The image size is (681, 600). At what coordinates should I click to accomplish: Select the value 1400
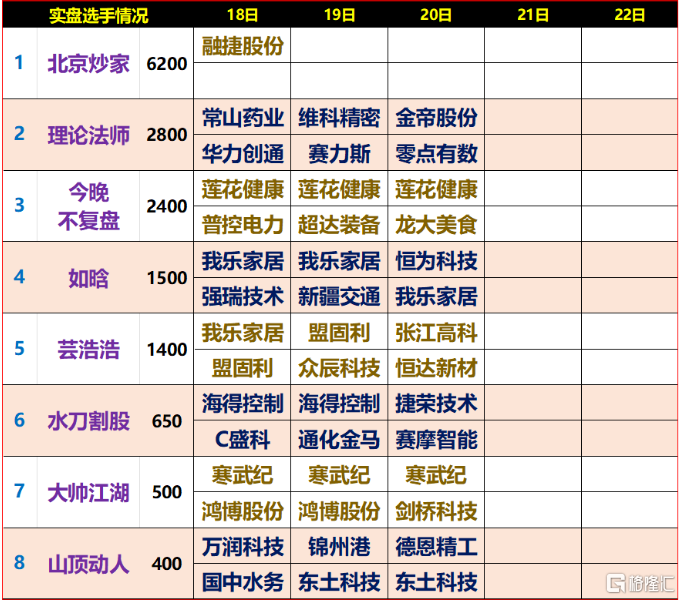point(167,349)
